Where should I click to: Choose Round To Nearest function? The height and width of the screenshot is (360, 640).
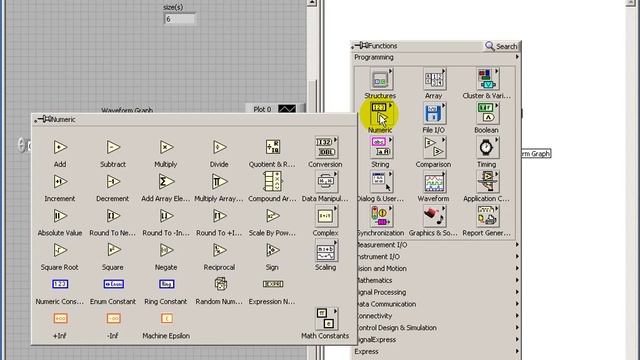point(113,216)
